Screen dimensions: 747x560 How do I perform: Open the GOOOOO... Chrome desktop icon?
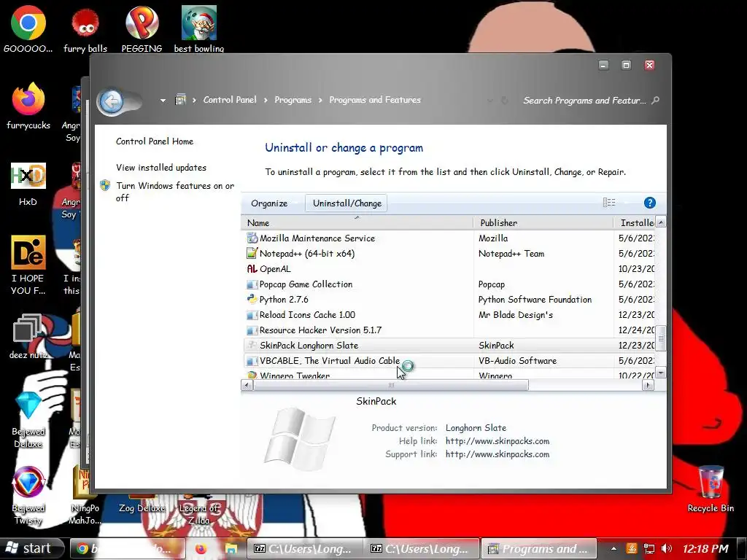[28, 28]
